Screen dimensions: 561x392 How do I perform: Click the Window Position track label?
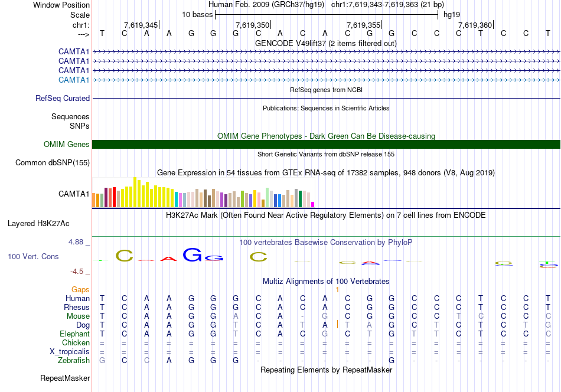point(61,5)
